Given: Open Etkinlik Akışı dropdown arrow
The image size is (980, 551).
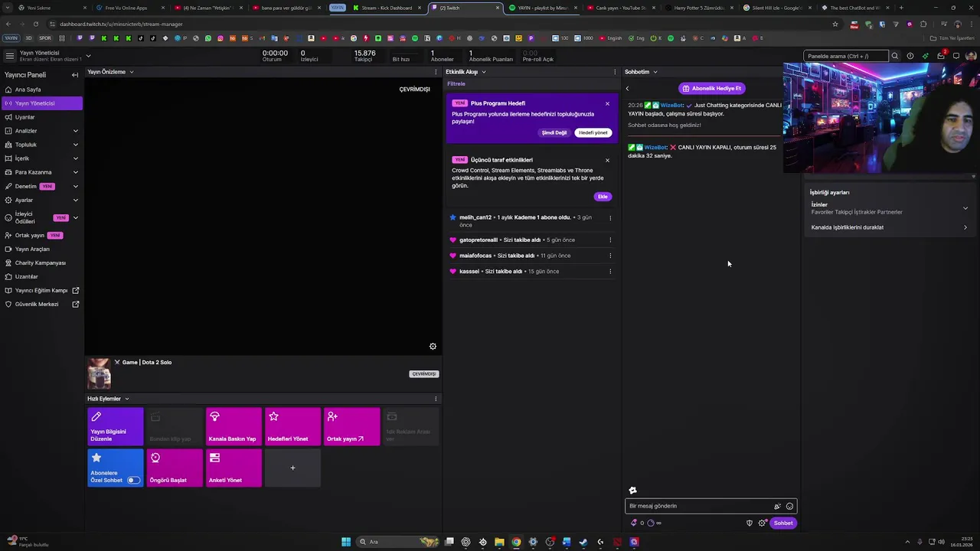Looking at the screenshot, I should coord(484,72).
